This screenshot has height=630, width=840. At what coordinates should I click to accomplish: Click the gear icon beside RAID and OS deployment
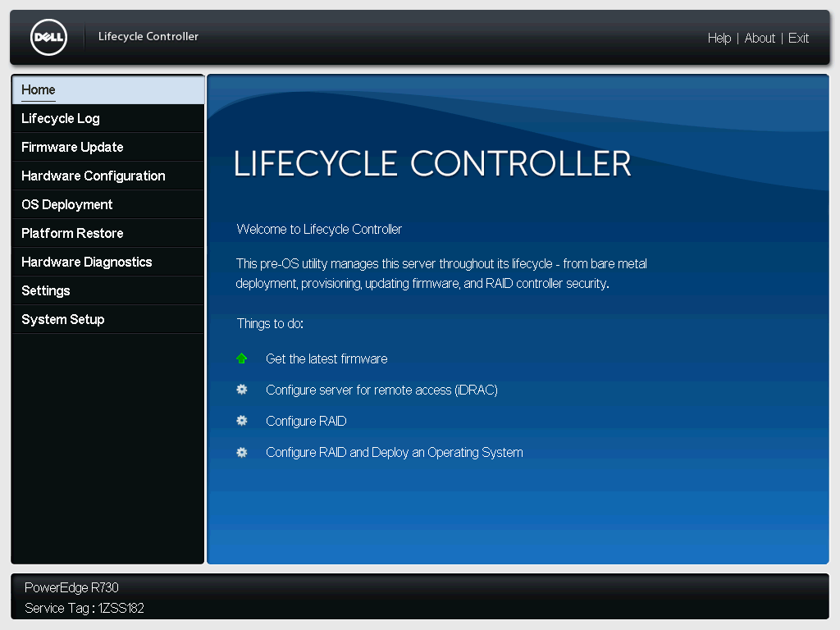click(241, 451)
